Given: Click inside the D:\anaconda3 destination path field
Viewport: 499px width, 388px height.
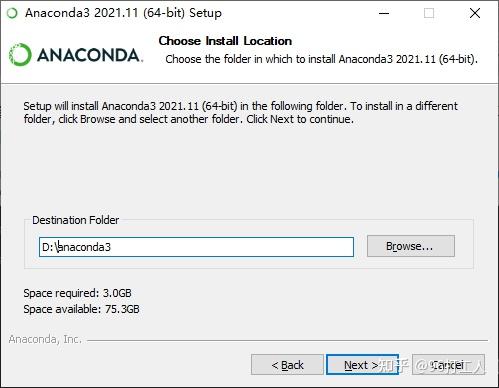Looking at the screenshot, I should 196,247.
